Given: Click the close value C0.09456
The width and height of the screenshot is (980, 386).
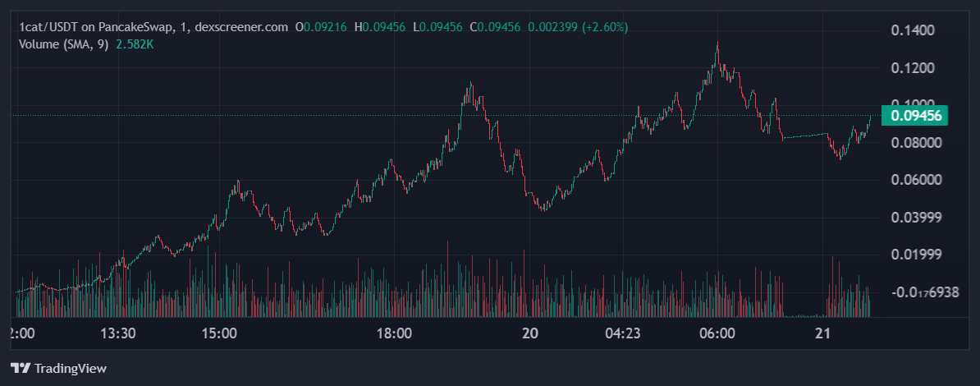Looking at the screenshot, I should 495,28.
